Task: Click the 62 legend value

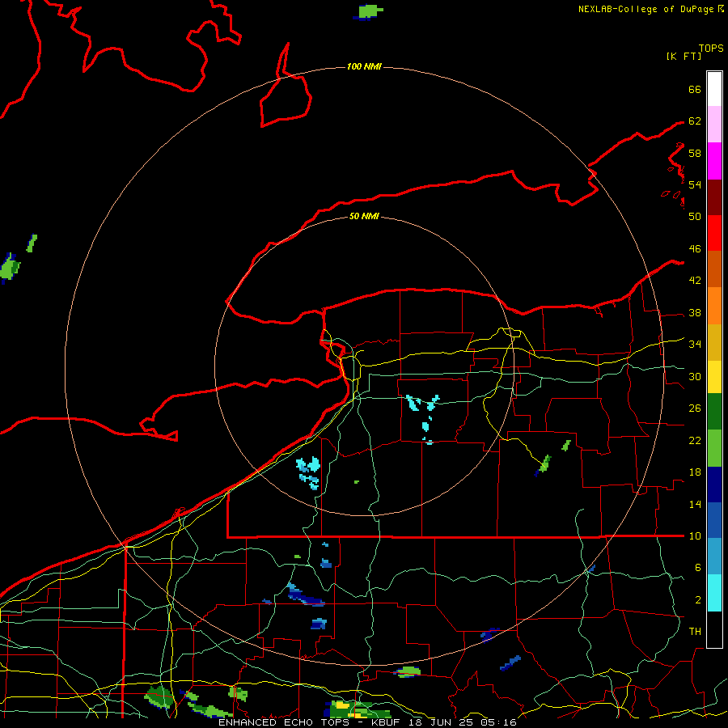Action: pyautogui.click(x=695, y=121)
